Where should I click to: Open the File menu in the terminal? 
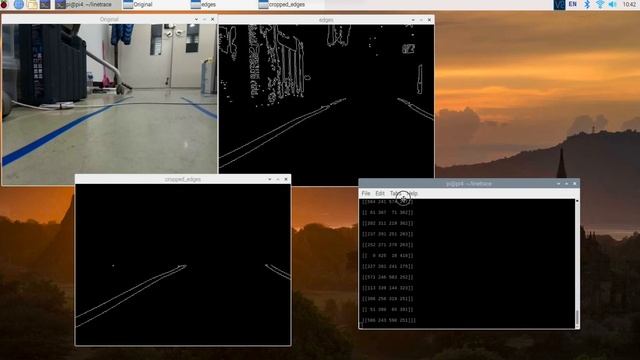[x=366, y=193]
